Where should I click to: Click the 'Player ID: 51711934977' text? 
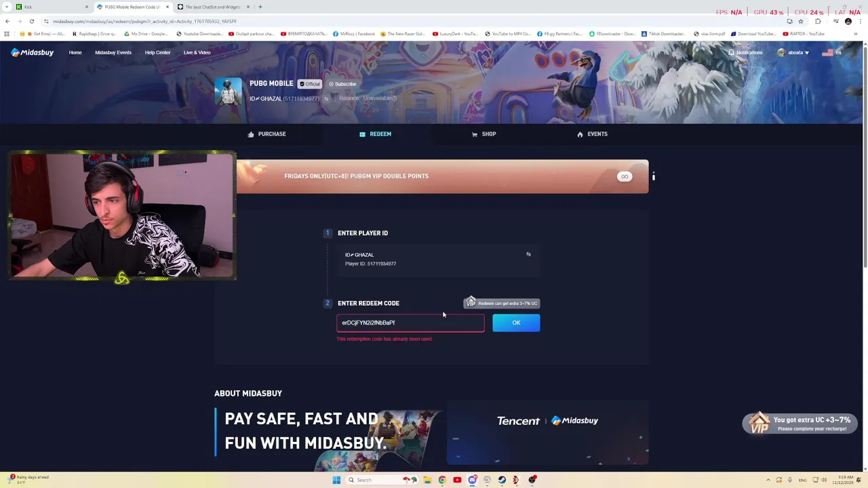pos(370,264)
